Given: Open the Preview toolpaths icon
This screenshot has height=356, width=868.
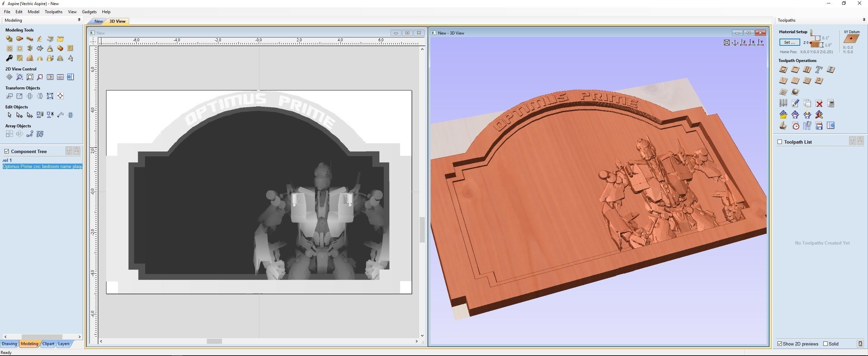Looking at the screenshot, I should (783, 126).
